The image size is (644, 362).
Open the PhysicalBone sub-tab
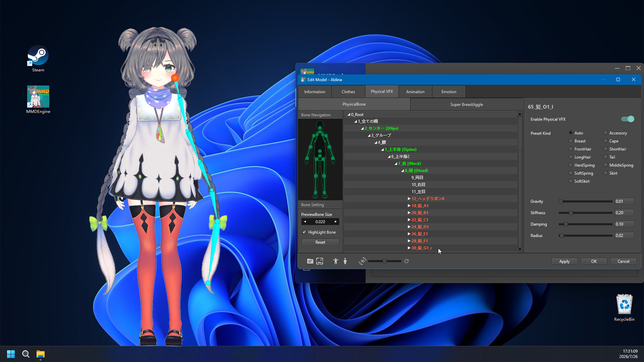pyautogui.click(x=354, y=104)
